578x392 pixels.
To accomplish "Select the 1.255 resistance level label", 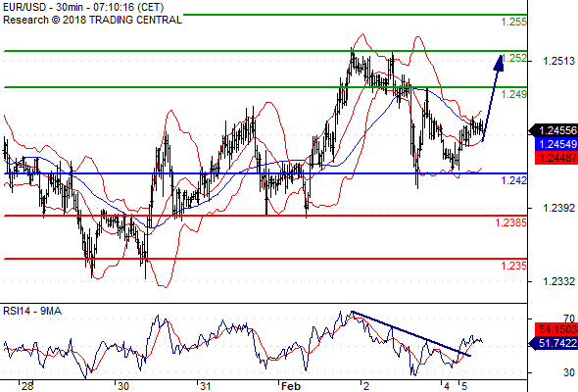I will tap(514, 22).
